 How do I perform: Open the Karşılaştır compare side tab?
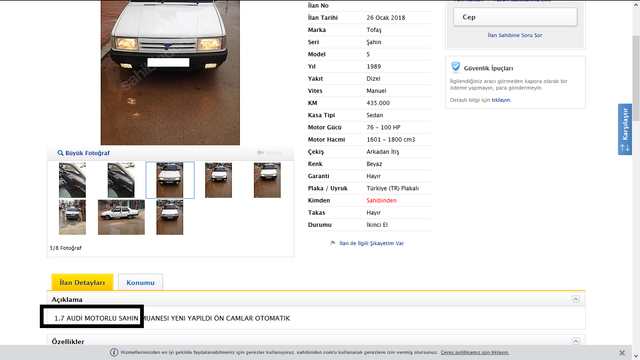[x=625, y=129]
